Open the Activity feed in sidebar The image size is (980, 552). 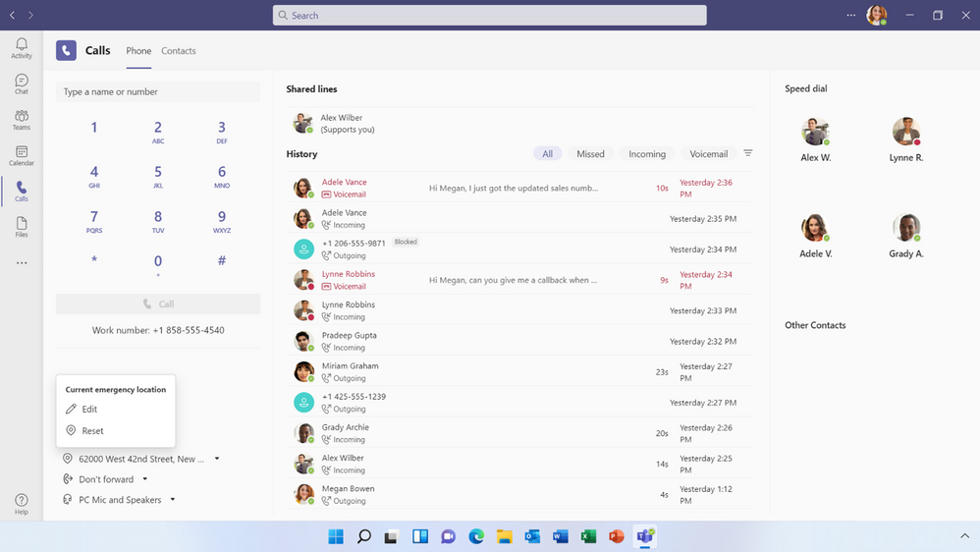22,48
